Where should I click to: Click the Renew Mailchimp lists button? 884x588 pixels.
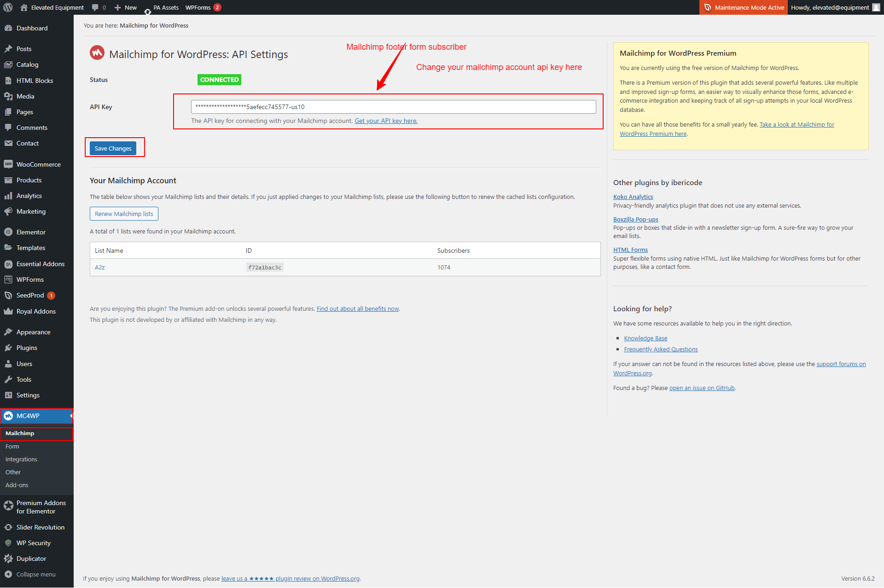[x=124, y=214]
